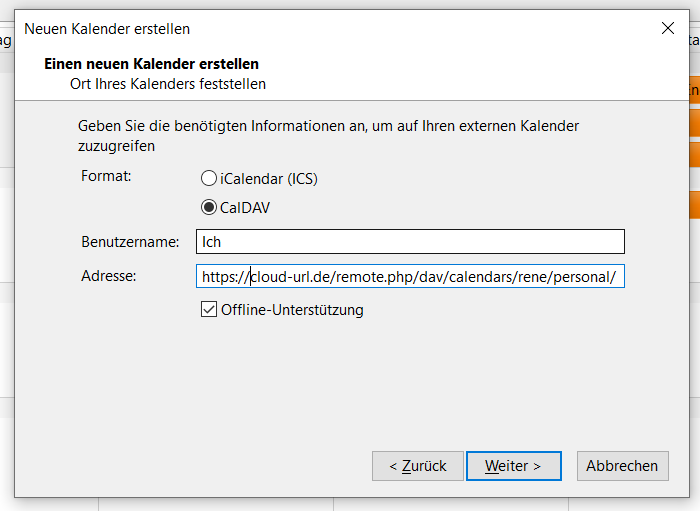
Task: Click the dialog title bar text
Action: point(107,29)
